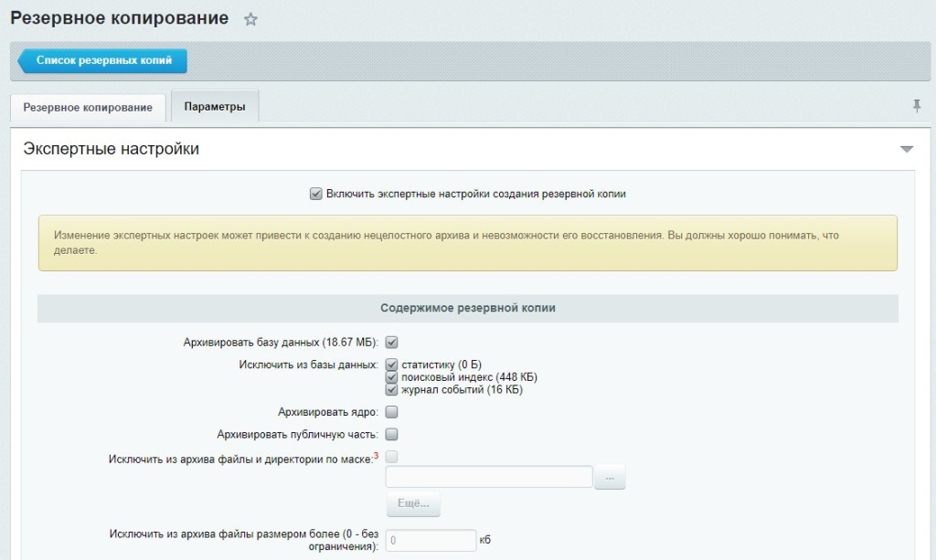Click статистику (0 Б) label
936x560 pixels.
(441, 365)
